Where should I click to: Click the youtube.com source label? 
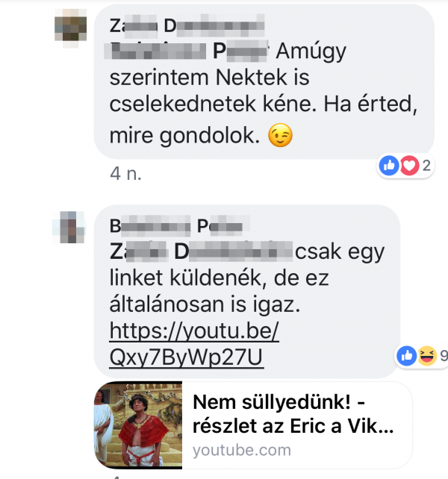coord(242,451)
